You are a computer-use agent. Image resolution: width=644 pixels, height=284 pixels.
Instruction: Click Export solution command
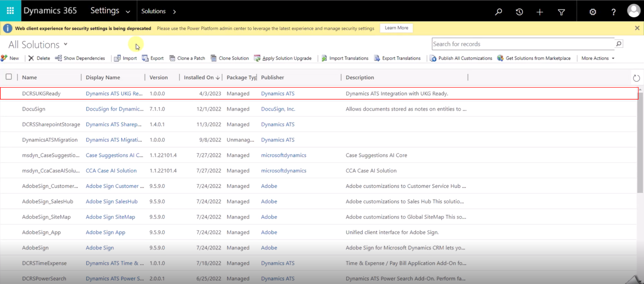[153, 58]
